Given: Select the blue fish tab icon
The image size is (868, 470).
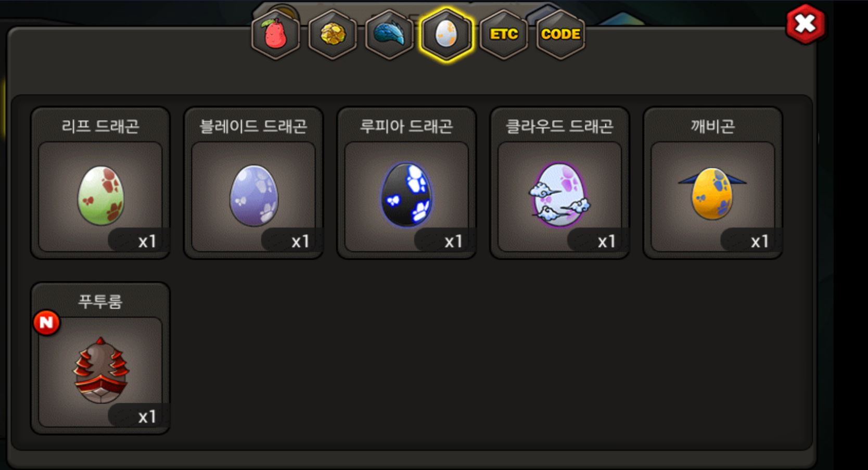Looking at the screenshot, I should pos(389,34).
